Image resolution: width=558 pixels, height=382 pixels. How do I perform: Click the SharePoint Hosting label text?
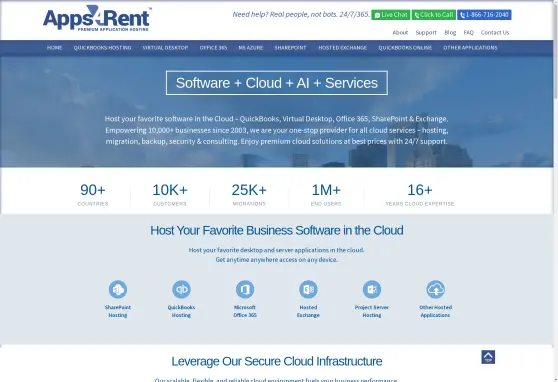(118, 311)
